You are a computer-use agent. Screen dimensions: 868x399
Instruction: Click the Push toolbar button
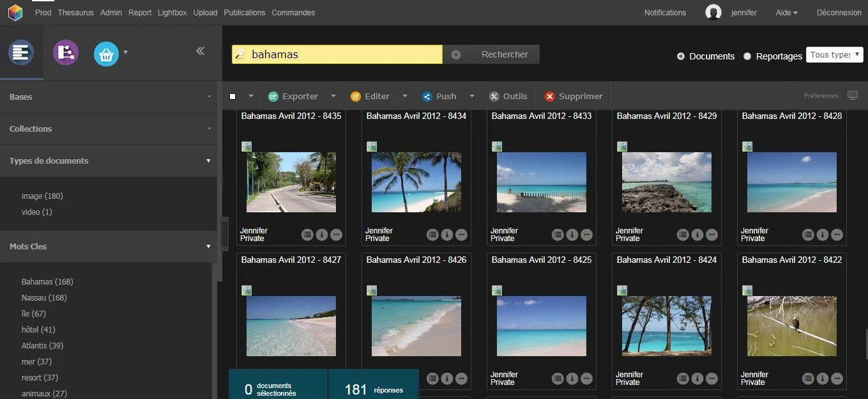439,97
